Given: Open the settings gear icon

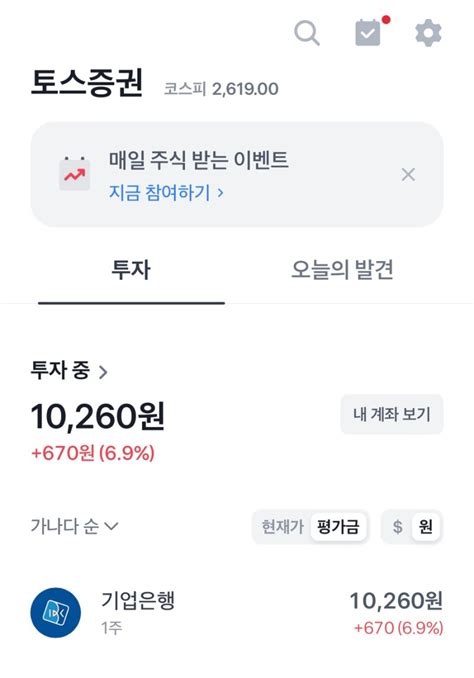Looking at the screenshot, I should [428, 33].
